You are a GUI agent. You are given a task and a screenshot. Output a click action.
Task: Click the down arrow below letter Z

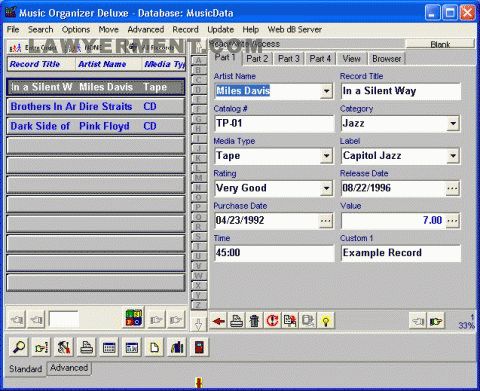point(198,323)
